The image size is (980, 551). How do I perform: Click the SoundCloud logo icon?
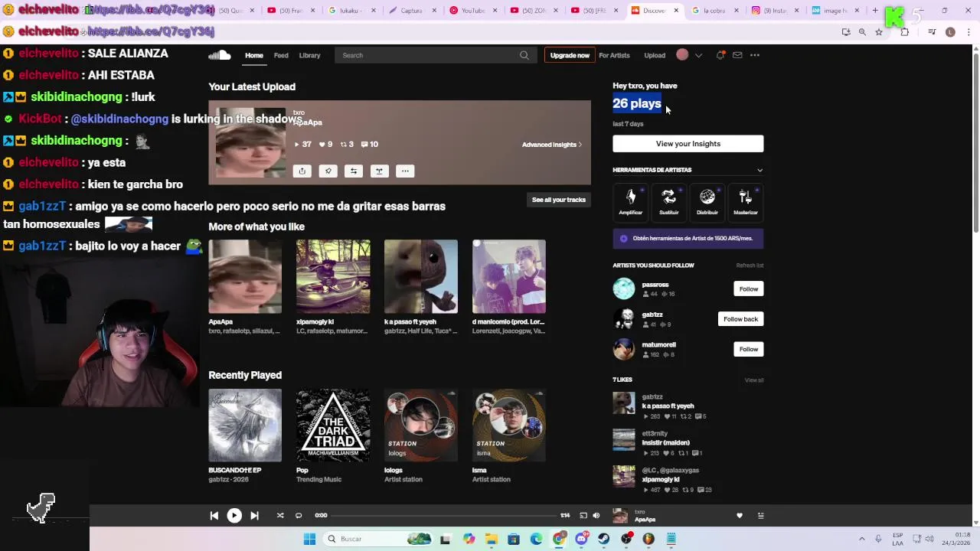[220, 55]
